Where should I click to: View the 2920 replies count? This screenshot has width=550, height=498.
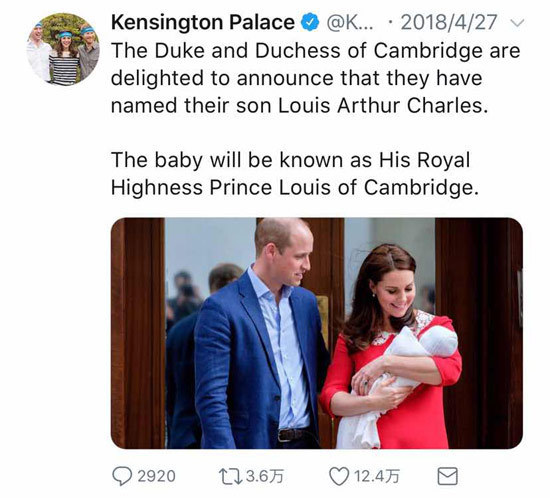[156, 476]
